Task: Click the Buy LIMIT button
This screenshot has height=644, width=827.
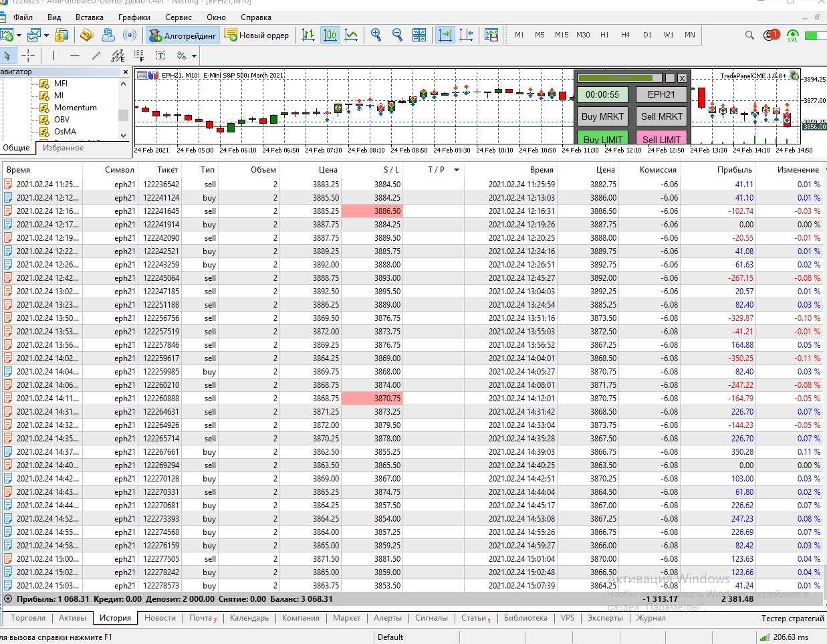Action: click(603, 138)
